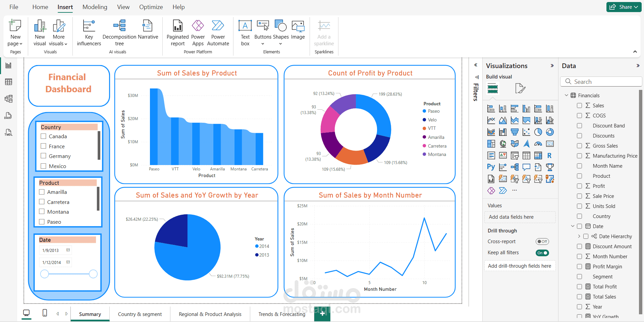This screenshot has width=644, height=322.
Task: Check the Canada checkbox in the Country slicer
Action: pyautogui.click(x=44, y=136)
